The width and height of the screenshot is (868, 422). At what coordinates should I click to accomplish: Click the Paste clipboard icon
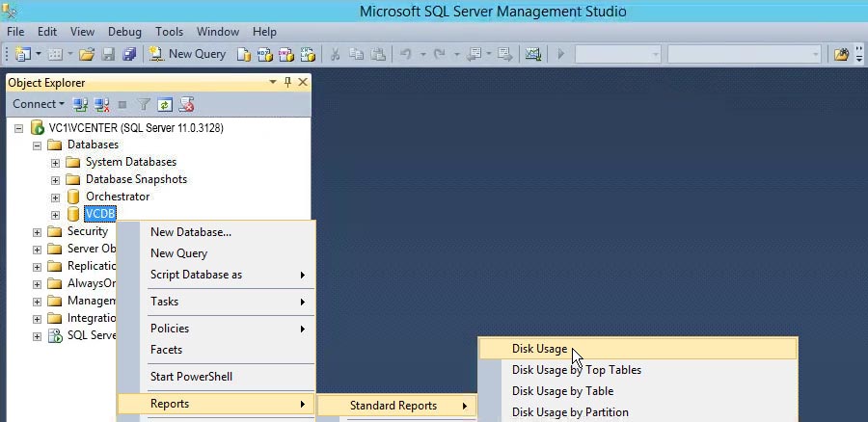coord(377,54)
